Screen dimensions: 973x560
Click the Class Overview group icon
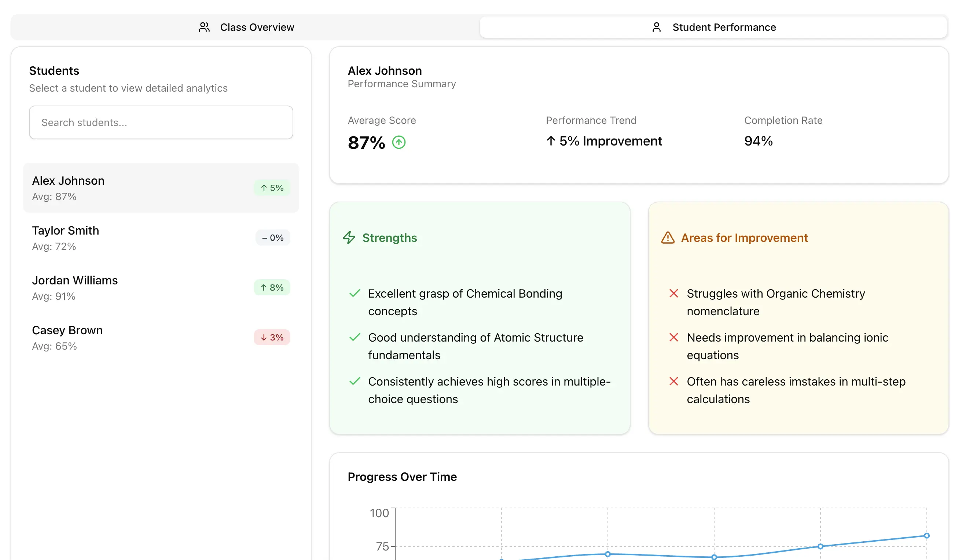point(204,27)
